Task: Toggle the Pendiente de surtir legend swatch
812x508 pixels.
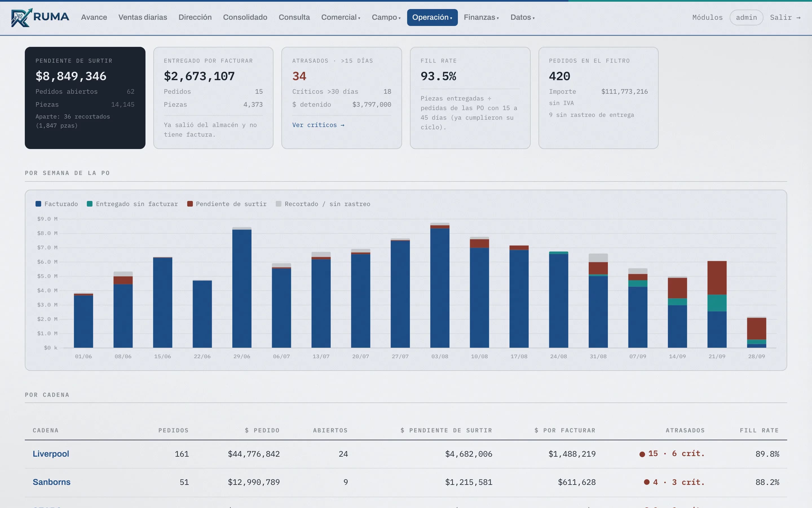Action: coord(190,204)
